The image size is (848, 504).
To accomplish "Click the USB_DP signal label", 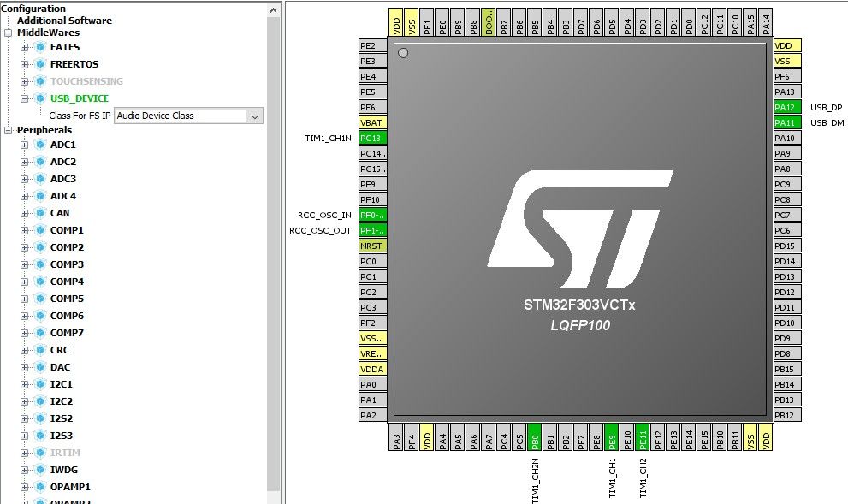I will 826,107.
